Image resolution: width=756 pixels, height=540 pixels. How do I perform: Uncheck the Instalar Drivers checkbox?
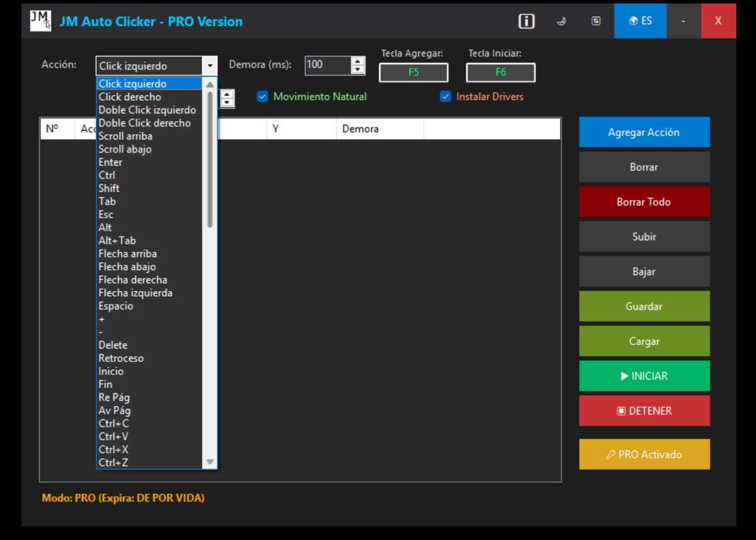pos(445,97)
